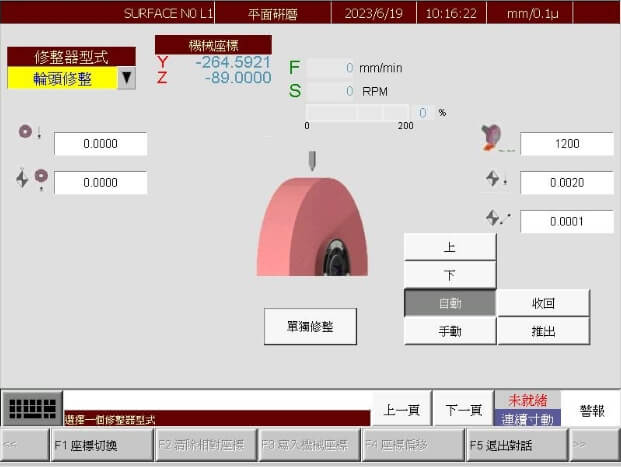Click the 機械座標 header
Viewport: 621px width, 467px height.
click(x=213, y=45)
